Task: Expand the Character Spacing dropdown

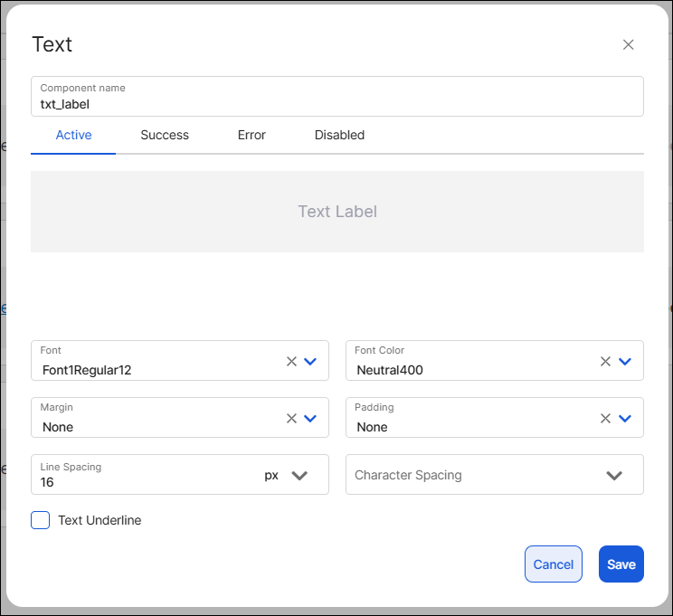Action: point(614,475)
